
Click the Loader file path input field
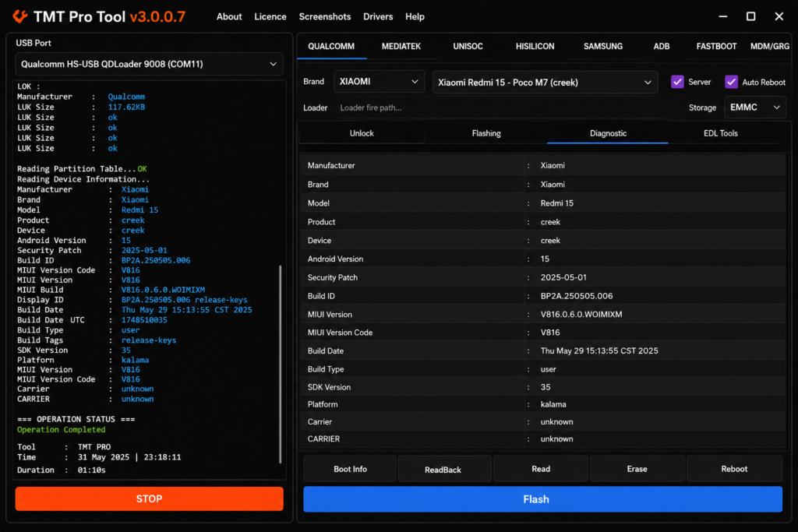click(x=509, y=107)
